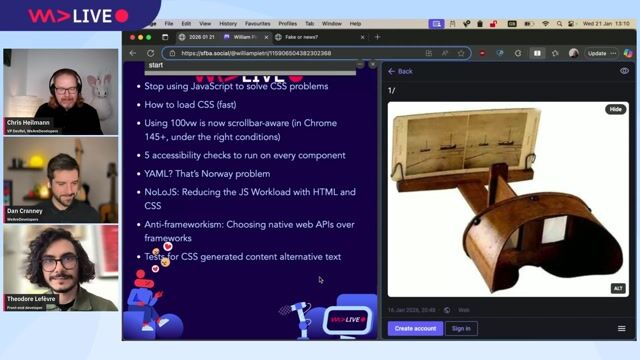Click the red lock menu bar icon
This screenshot has height=360, width=640.
tap(493, 24)
